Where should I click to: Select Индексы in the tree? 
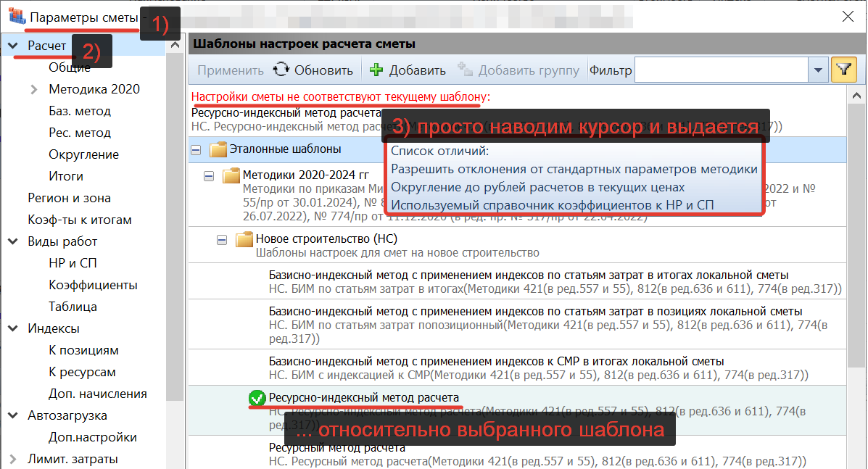click(54, 328)
